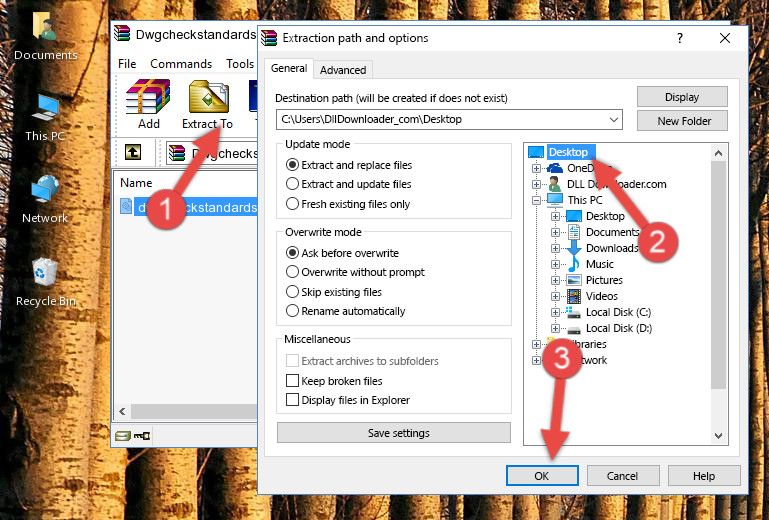The width and height of the screenshot is (769, 520).
Task: Expand the Documents node under This PC
Action: coord(555,233)
